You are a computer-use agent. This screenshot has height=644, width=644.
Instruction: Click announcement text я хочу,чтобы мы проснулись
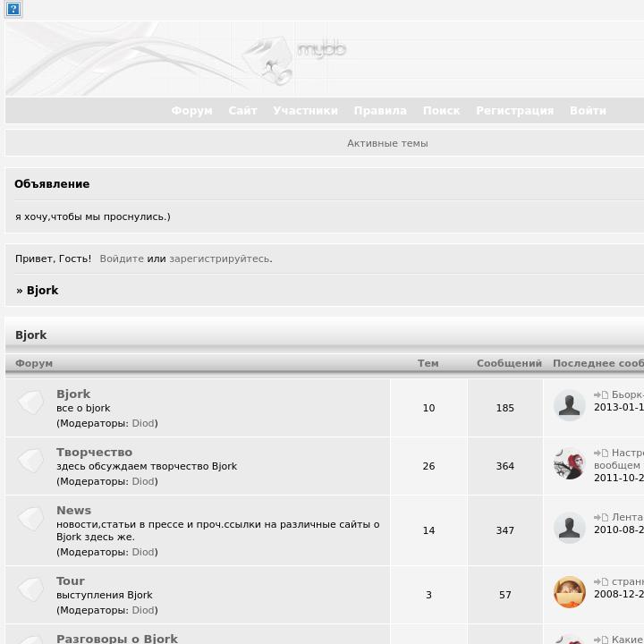point(93,216)
